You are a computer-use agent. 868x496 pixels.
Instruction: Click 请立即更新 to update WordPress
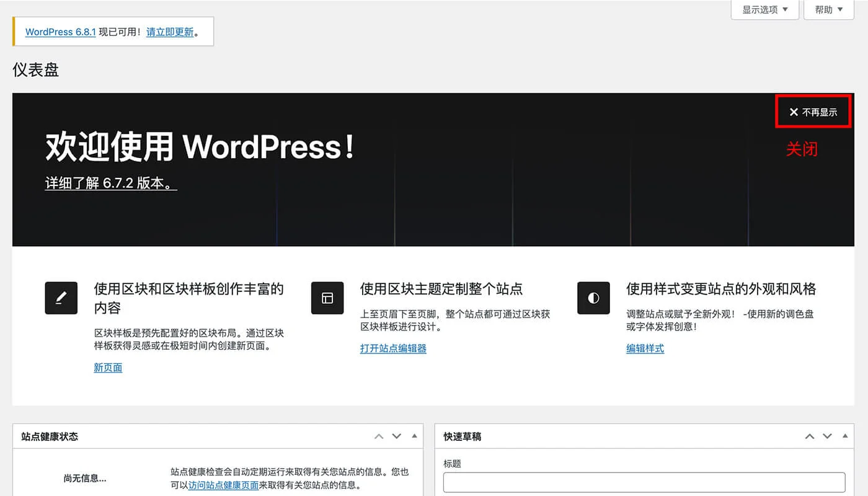click(170, 32)
